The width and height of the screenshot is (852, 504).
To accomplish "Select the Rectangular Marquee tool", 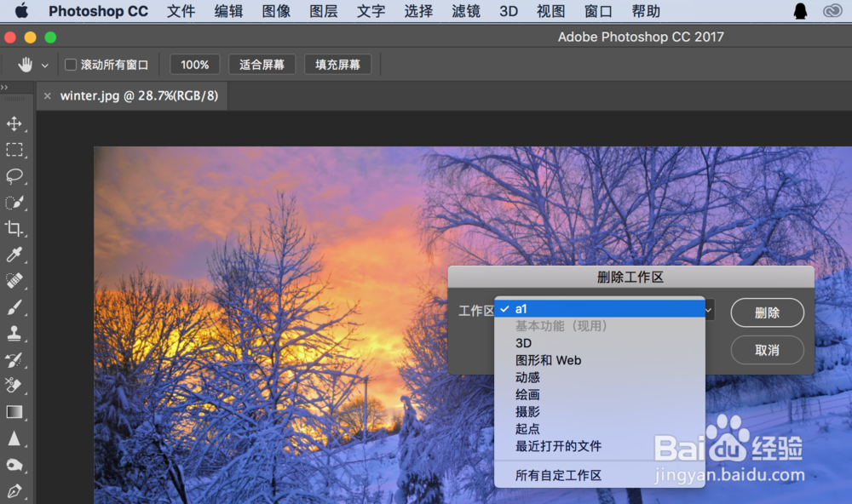I will [x=15, y=150].
